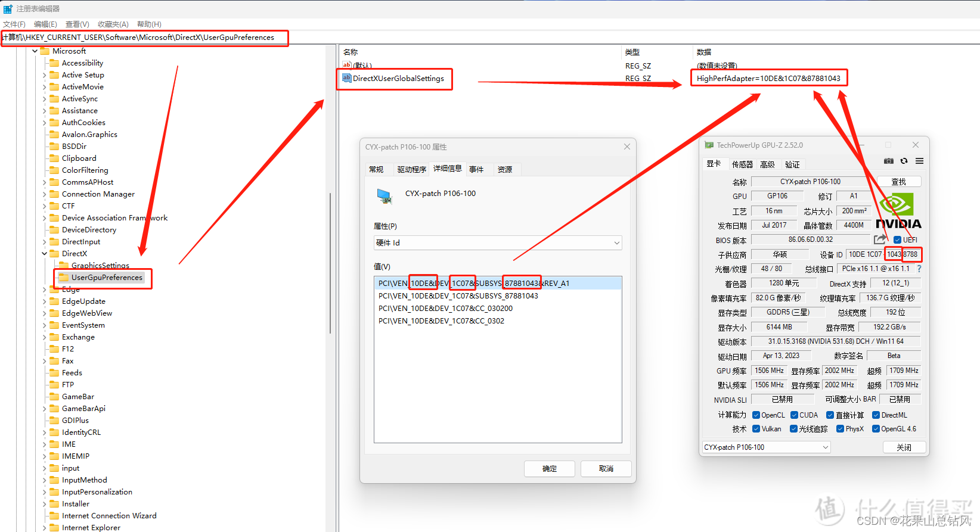Click folder icon of BSDDir key

54,146
